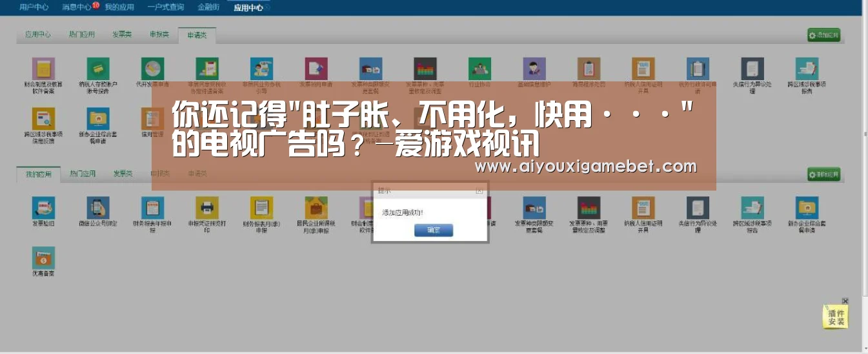Click the green 添加应用 button

click(824, 35)
